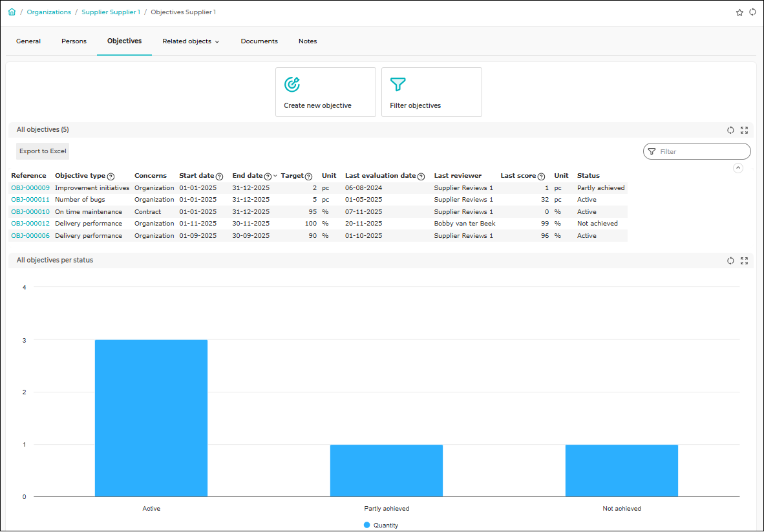764x532 pixels.
Task: Open objective OBJ-000009
Action: pyautogui.click(x=30, y=188)
